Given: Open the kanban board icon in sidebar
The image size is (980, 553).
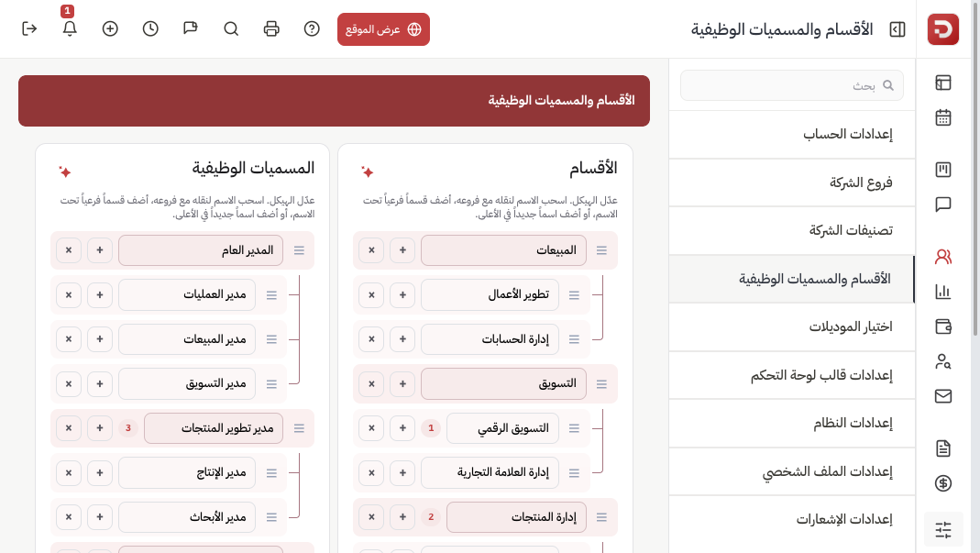Looking at the screenshot, I should pyautogui.click(x=943, y=170).
